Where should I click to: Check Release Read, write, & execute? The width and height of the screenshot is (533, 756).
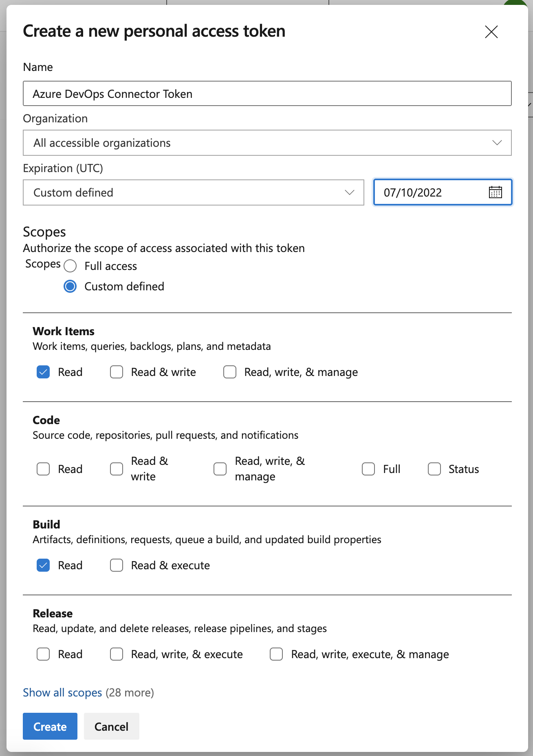tap(117, 654)
